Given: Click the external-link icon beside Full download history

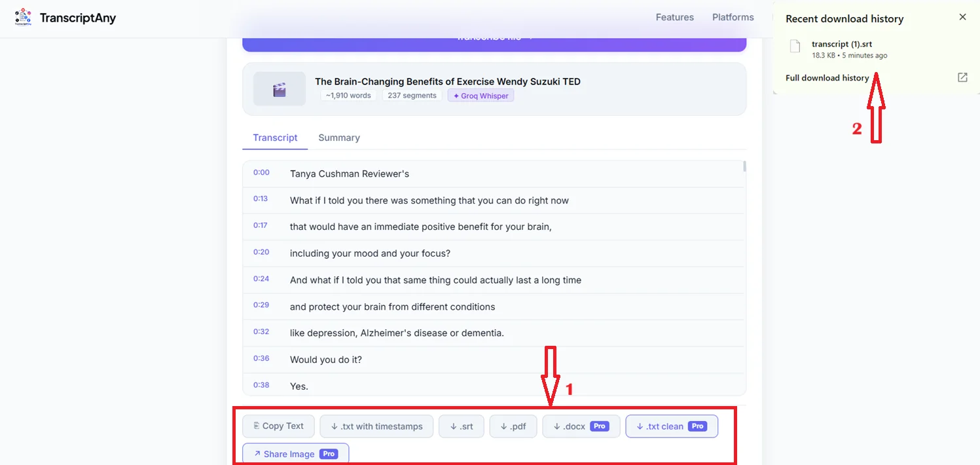Looking at the screenshot, I should click(962, 77).
